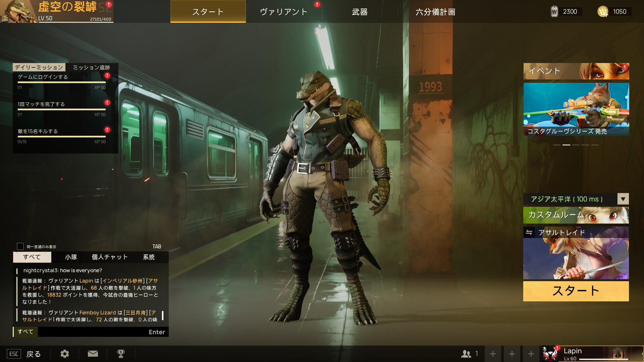
Task: Open the すべて chat channel selector
Action: (x=25, y=332)
